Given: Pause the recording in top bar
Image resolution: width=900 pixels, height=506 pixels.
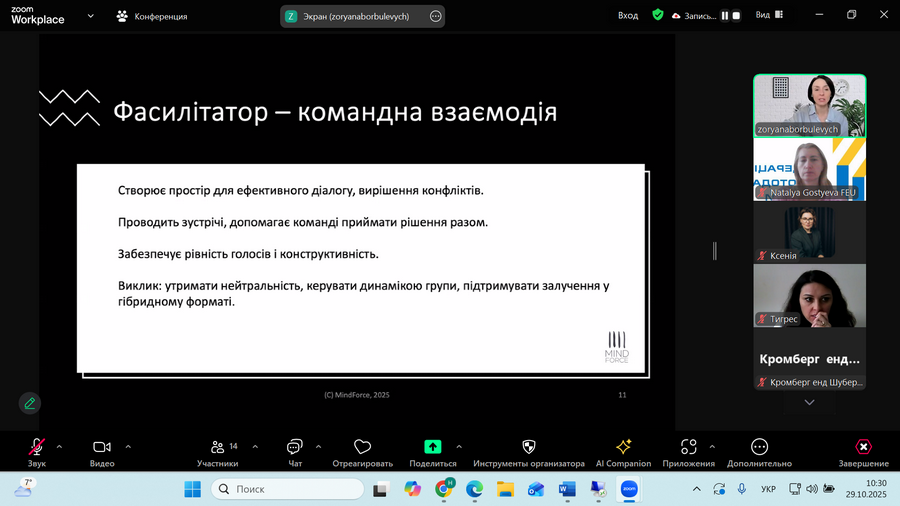Looking at the screenshot, I should click(x=725, y=16).
